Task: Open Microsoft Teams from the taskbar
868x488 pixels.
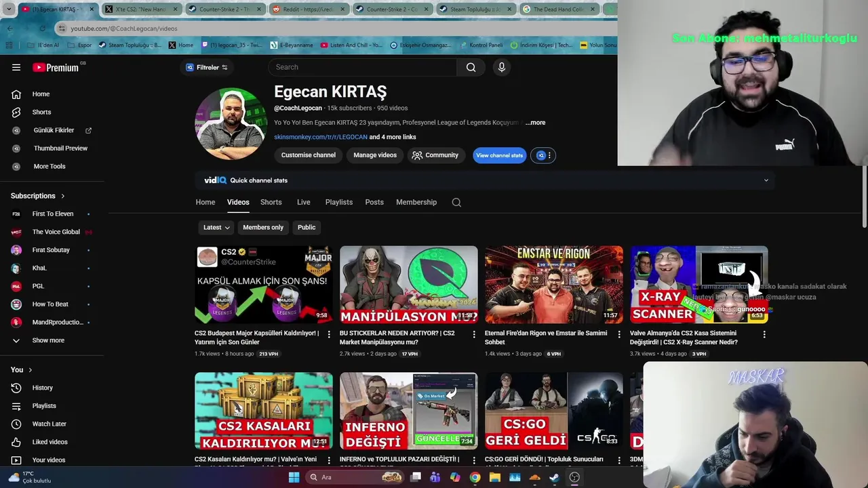Action: pyautogui.click(x=435, y=477)
